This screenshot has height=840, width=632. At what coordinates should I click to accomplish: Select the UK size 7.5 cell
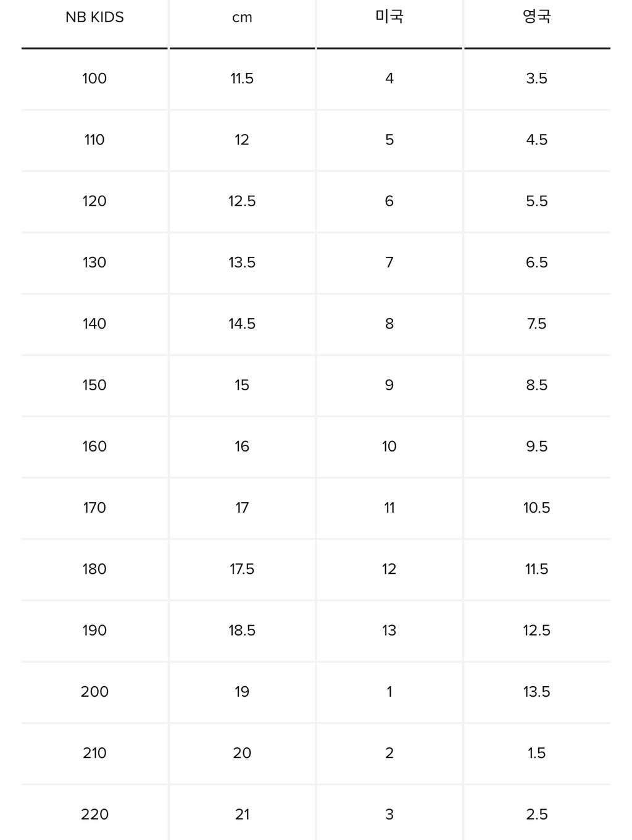(x=537, y=324)
